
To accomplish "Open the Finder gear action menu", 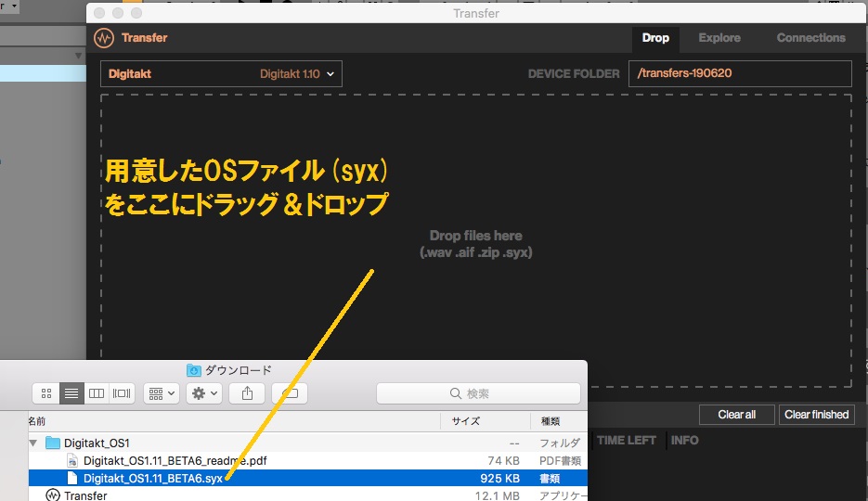I will point(204,393).
